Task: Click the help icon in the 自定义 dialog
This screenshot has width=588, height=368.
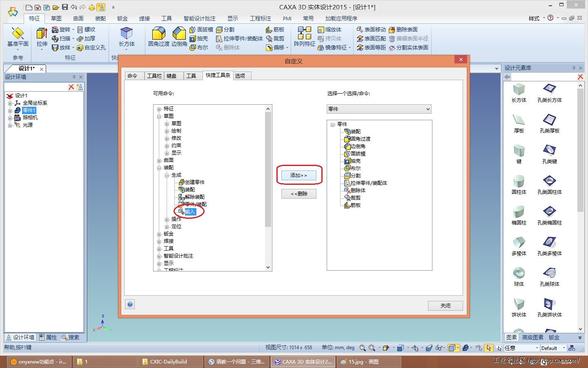Action: pos(130,304)
